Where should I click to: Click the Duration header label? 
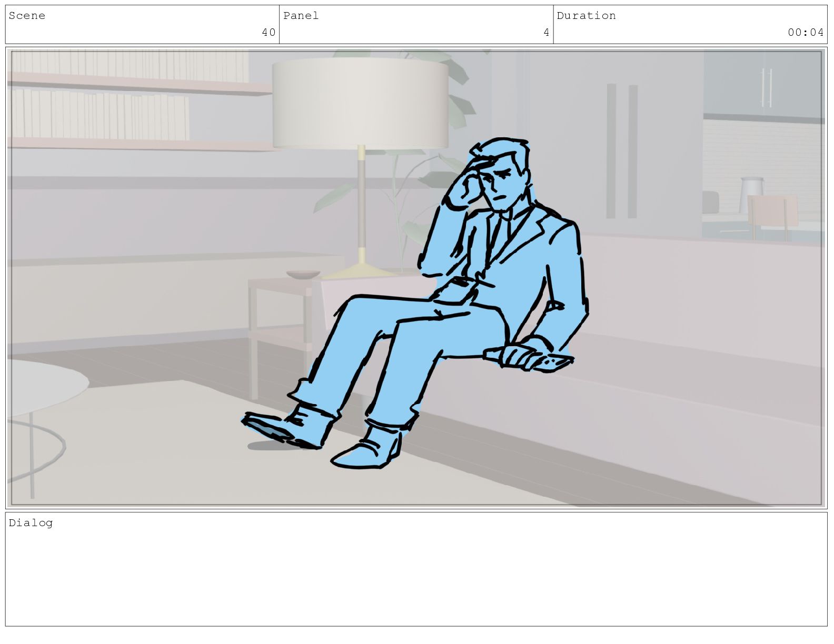pyautogui.click(x=586, y=16)
